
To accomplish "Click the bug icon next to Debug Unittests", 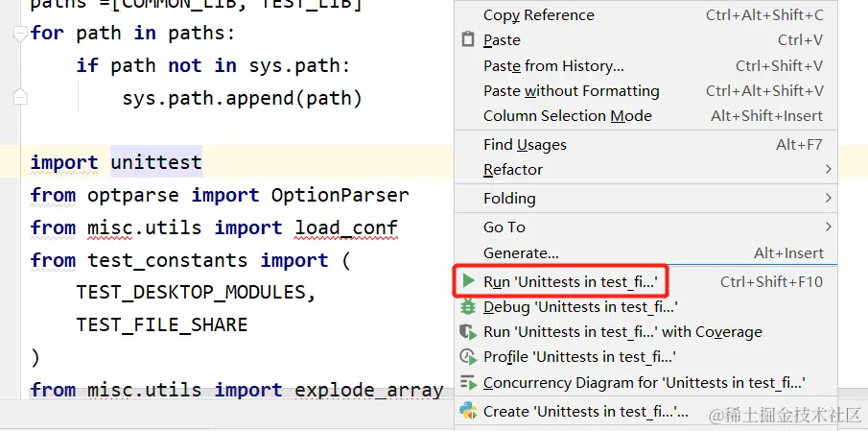I will coord(468,306).
